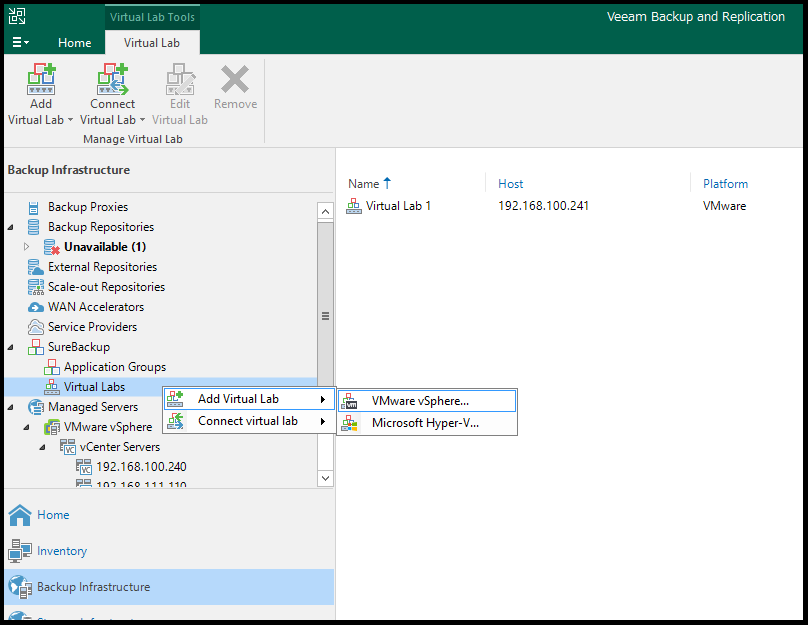808x625 pixels.
Task: Collapse the vCenter Servers node
Action: pyautogui.click(x=43, y=447)
